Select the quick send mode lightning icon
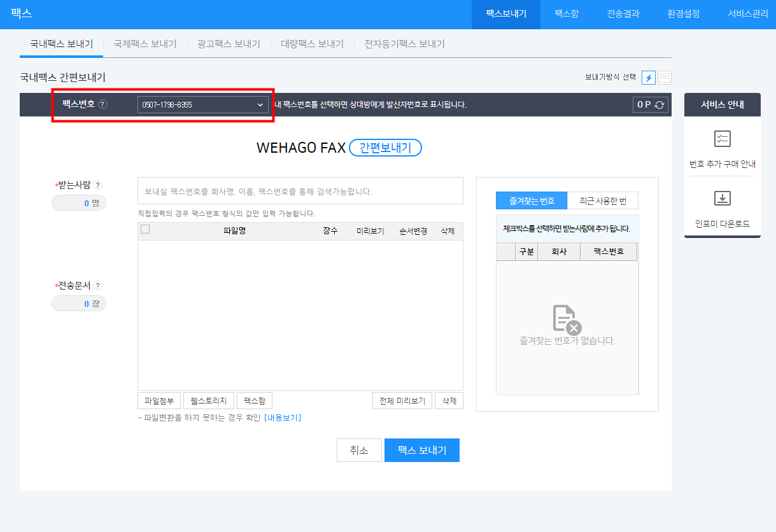 (648, 78)
